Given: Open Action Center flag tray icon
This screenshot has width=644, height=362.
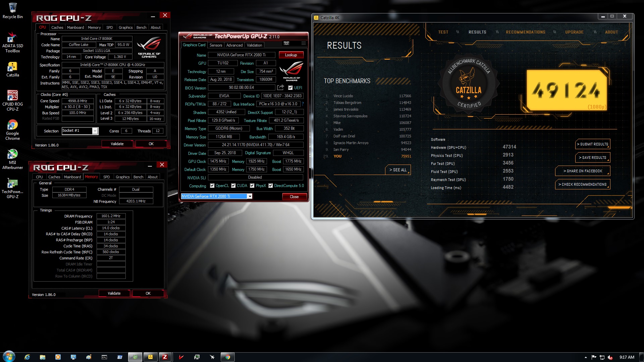Looking at the screenshot, I should 594,357.
